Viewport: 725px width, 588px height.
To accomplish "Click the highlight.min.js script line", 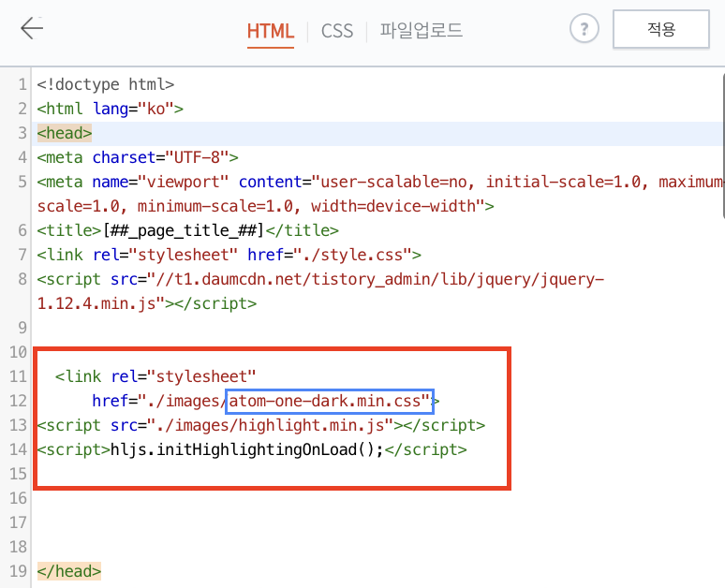I will (x=261, y=425).
